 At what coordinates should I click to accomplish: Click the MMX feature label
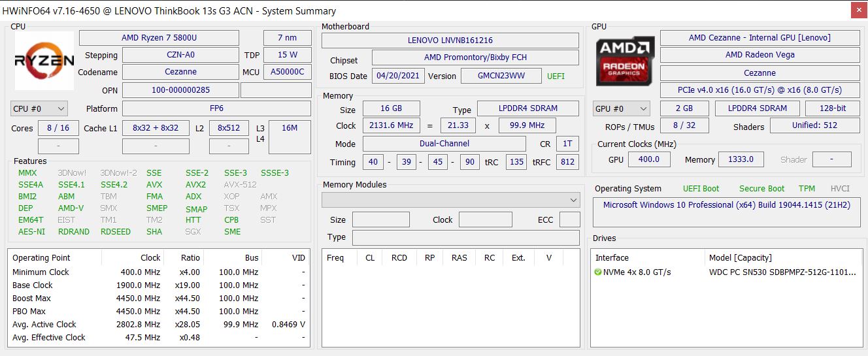click(27, 173)
